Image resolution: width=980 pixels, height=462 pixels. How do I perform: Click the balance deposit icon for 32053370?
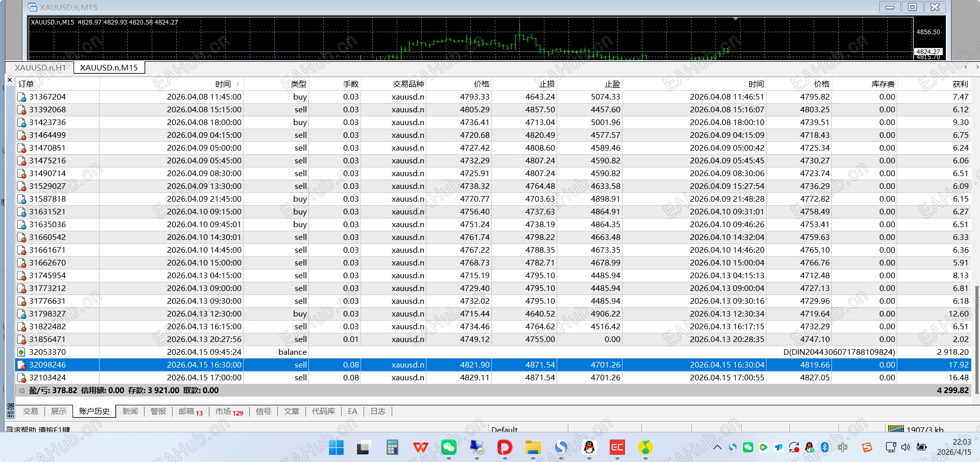coord(21,352)
